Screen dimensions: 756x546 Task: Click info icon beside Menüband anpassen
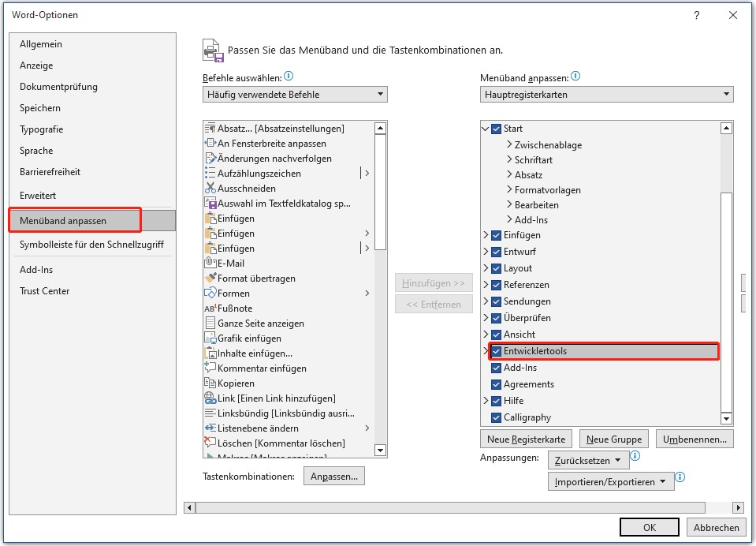pyautogui.click(x=575, y=76)
